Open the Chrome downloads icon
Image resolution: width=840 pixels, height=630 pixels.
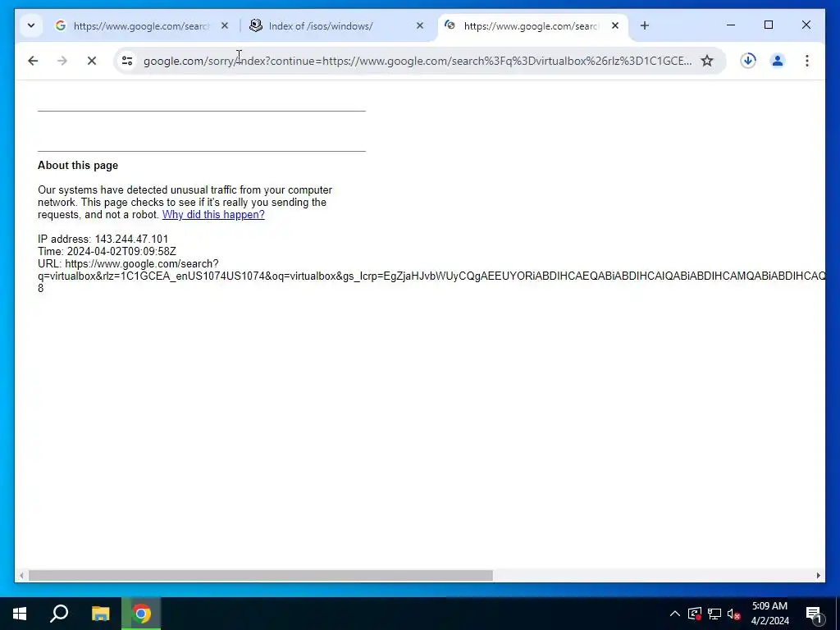click(x=748, y=61)
